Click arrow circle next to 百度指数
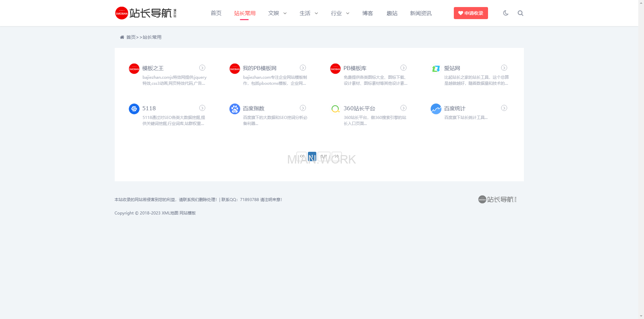This screenshot has height=319, width=644. click(303, 108)
